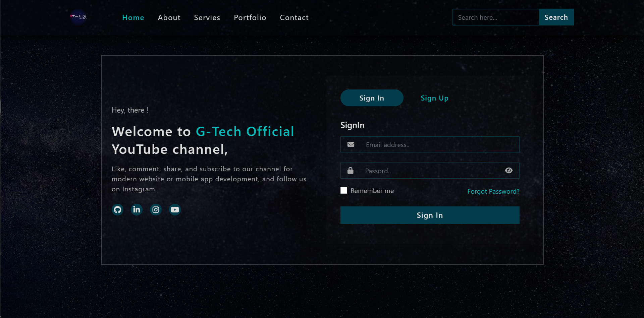Toggle password visibility eye icon
This screenshot has width=644, height=318.
[x=509, y=171]
